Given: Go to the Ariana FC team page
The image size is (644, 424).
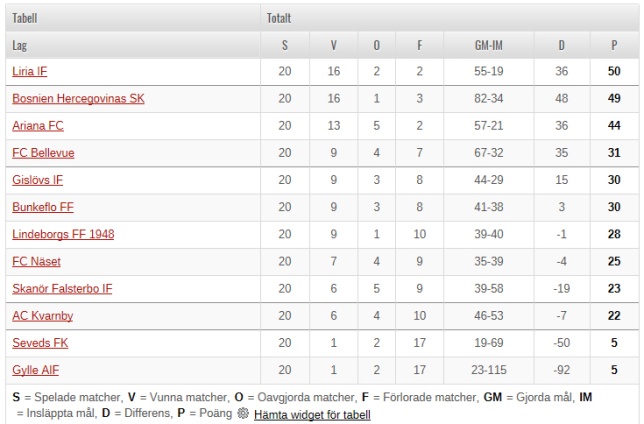Looking at the screenshot, I should tap(37, 126).
